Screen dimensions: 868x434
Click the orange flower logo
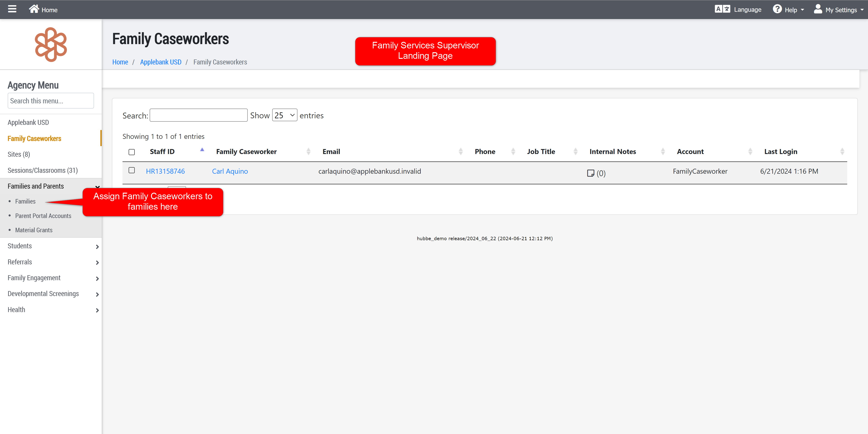click(x=51, y=45)
